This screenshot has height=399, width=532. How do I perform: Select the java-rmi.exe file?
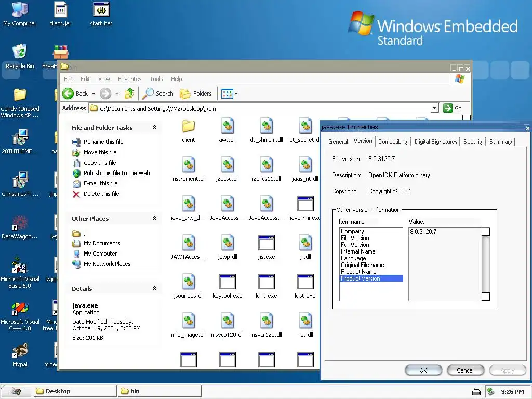305,209
